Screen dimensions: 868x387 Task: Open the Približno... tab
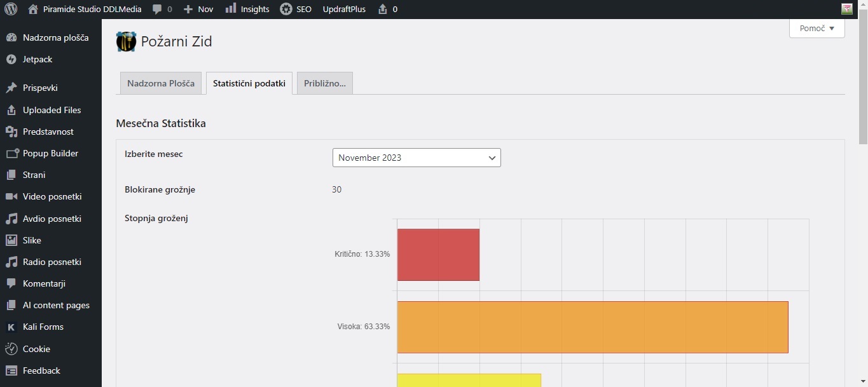coord(325,83)
